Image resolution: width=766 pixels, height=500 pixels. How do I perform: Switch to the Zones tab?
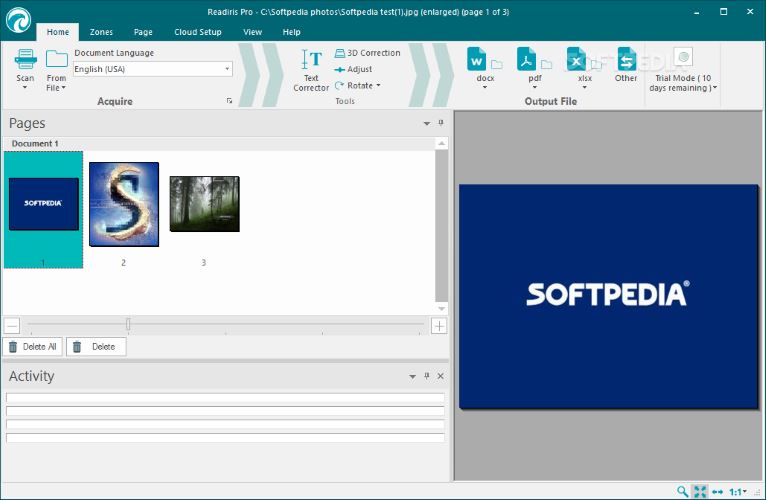[101, 32]
